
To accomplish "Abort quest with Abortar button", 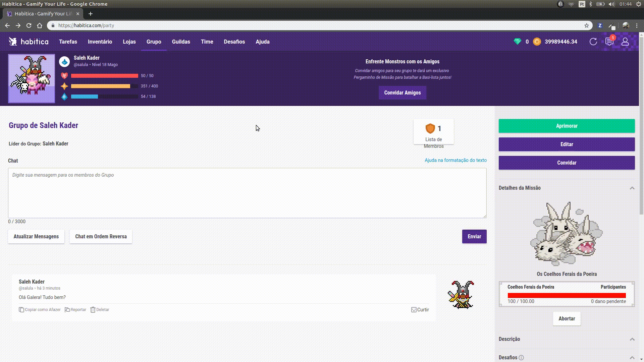I will (x=567, y=319).
